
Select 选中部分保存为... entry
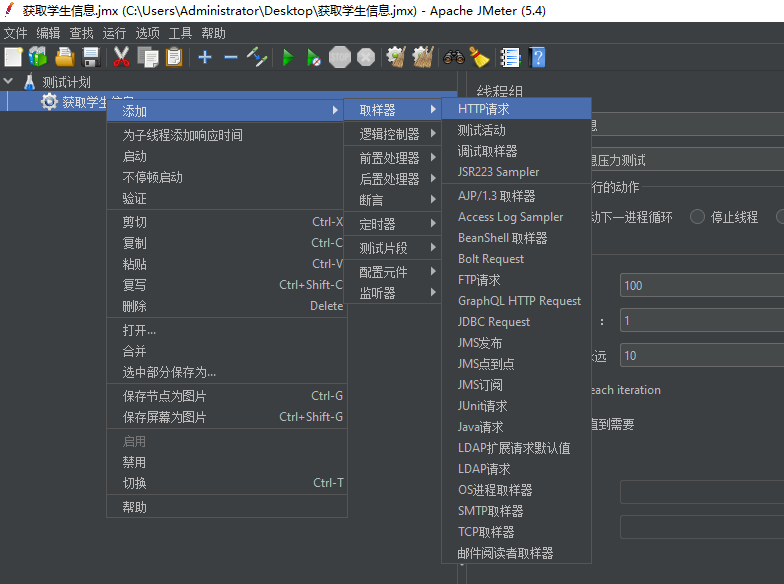(227, 372)
